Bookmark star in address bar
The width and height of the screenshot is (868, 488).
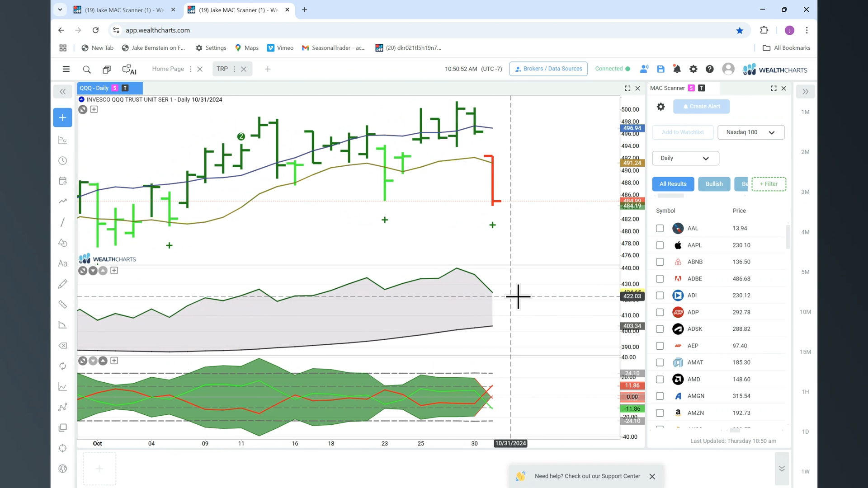740,30
